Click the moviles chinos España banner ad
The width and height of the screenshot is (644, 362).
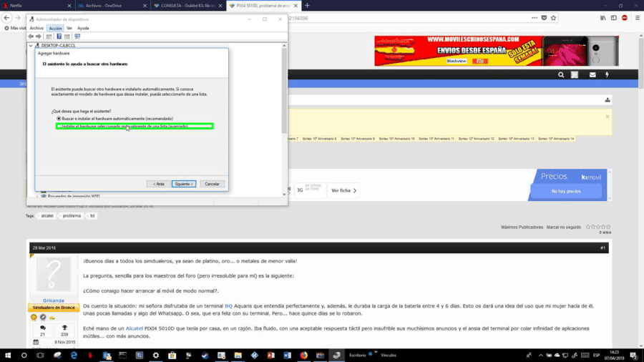coord(497,51)
